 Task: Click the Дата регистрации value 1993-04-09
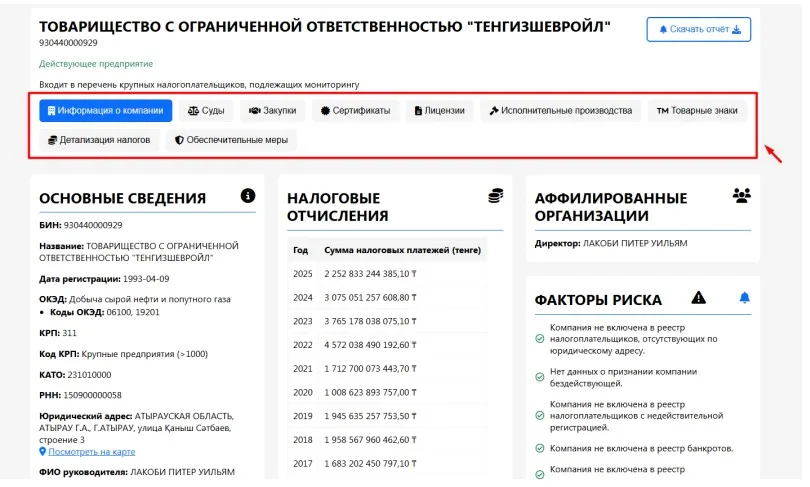[x=146, y=279]
